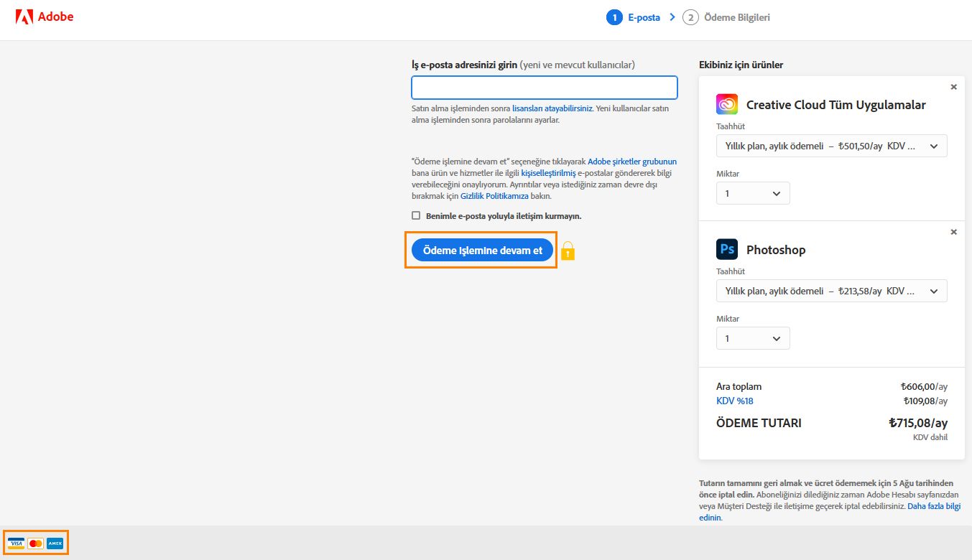
Task: Click the 'ÖDEME TUTARI' label
Action: pos(759,423)
